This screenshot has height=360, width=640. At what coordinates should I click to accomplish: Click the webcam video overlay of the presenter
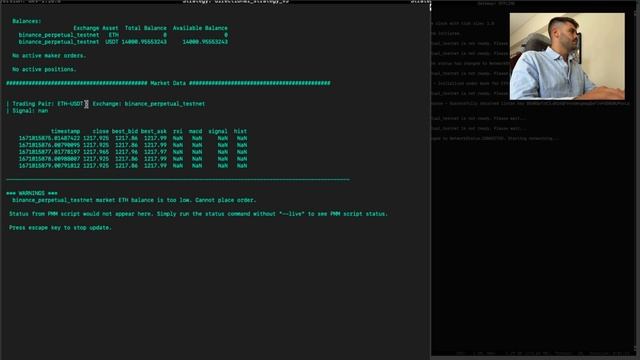567,56
